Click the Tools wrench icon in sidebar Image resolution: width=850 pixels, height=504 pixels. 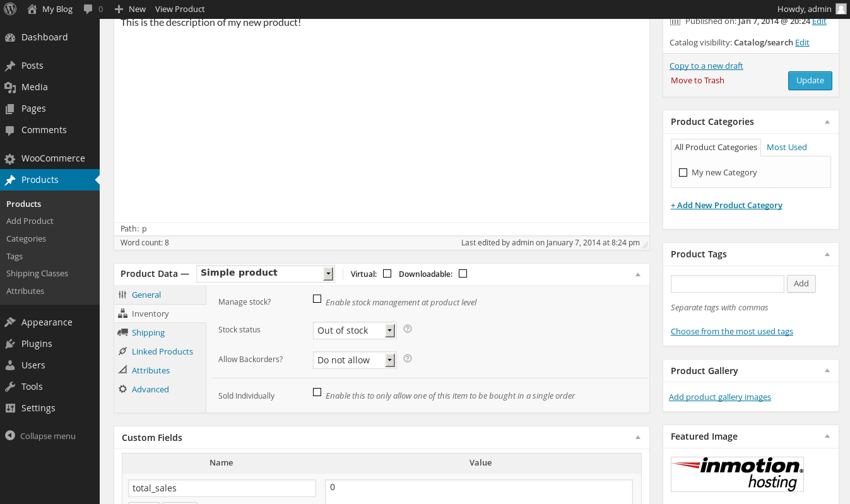coord(10,387)
